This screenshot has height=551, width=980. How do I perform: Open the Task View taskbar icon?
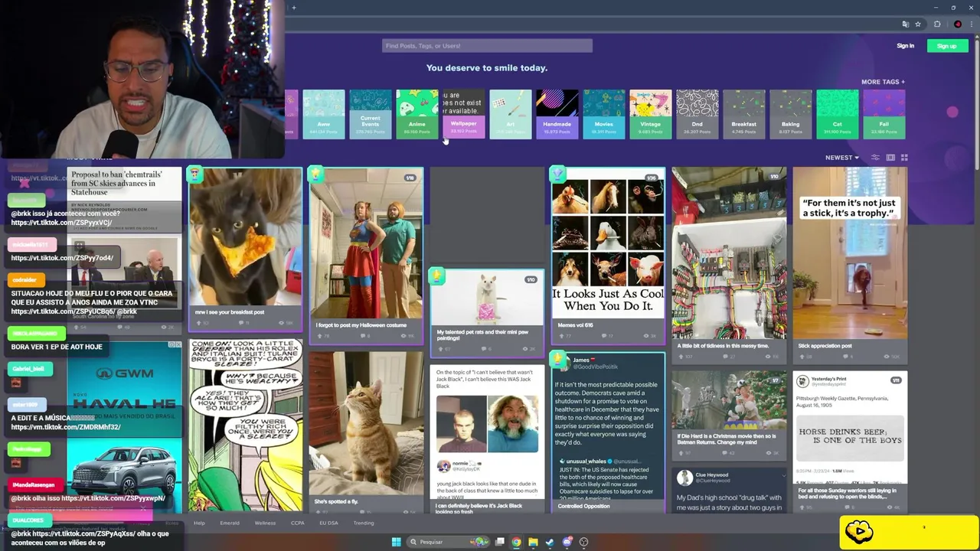pos(500,542)
